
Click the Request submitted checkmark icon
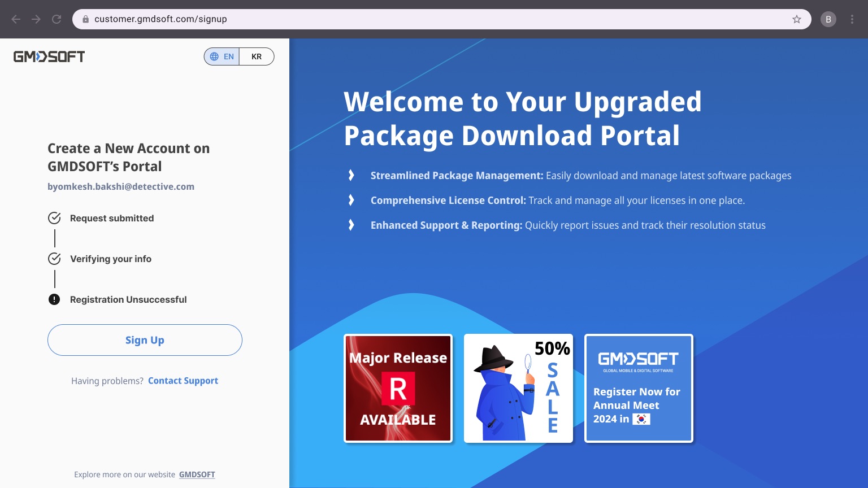pyautogui.click(x=54, y=218)
